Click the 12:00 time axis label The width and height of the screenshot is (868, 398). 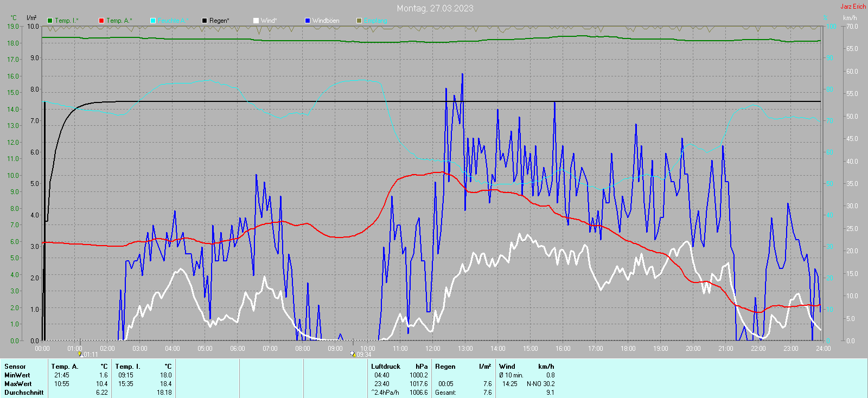pos(432,349)
